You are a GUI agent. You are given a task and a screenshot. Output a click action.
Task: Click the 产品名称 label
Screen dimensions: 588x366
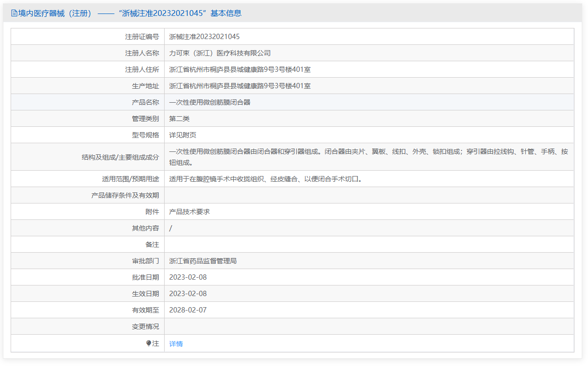point(145,102)
